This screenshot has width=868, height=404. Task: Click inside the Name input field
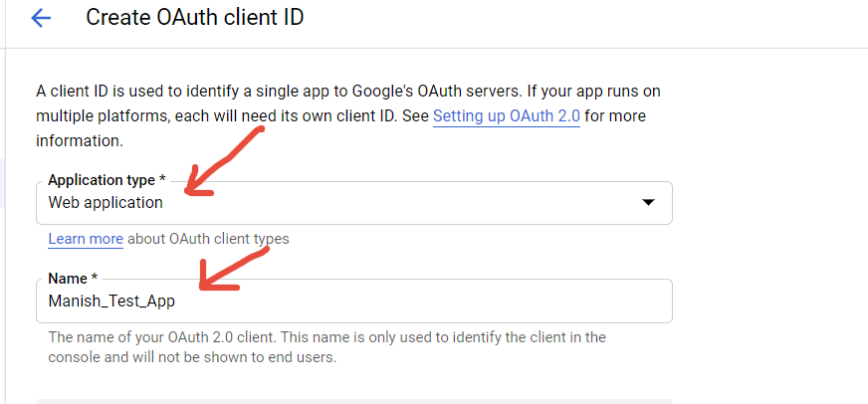click(x=398, y=301)
